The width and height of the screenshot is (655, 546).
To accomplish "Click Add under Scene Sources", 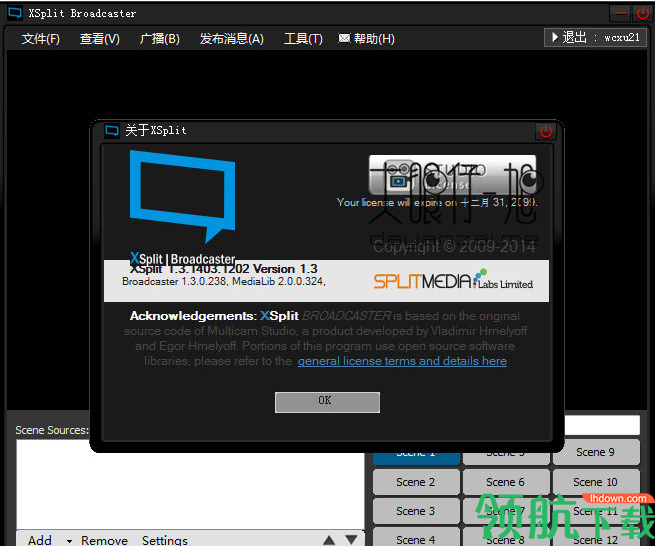I will 40,540.
